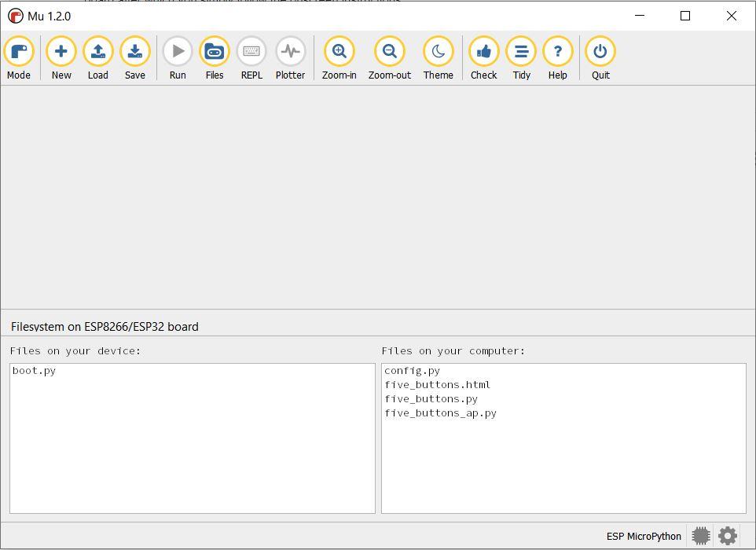This screenshot has width=756, height=550.
Task: Click the 'Files on your computer:' label
Action: click(453, 351)
